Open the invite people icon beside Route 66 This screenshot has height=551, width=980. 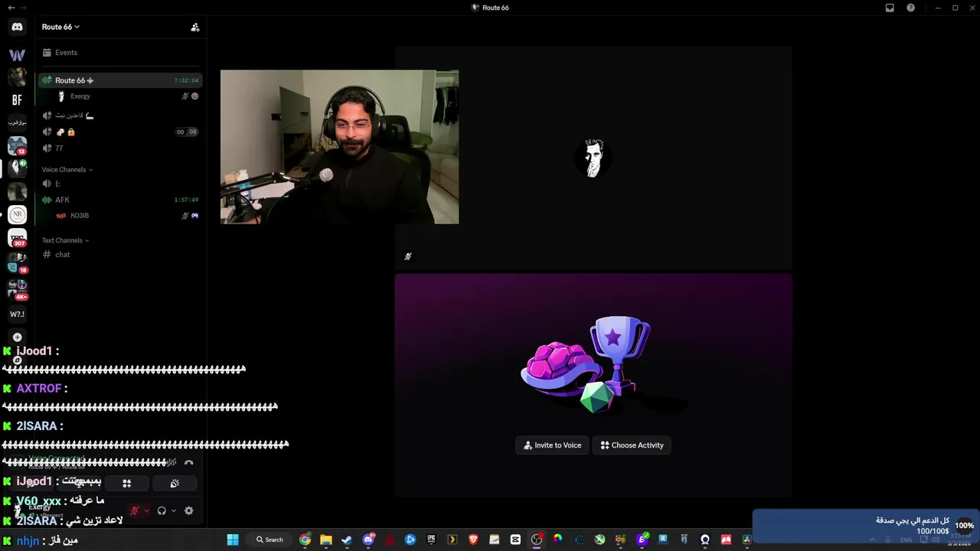195,27
